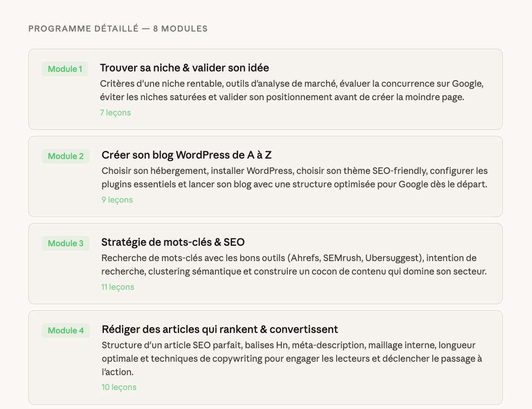
Task: Click the "Stratégie de mots-clés & SEO" heading
Action: 173,242
